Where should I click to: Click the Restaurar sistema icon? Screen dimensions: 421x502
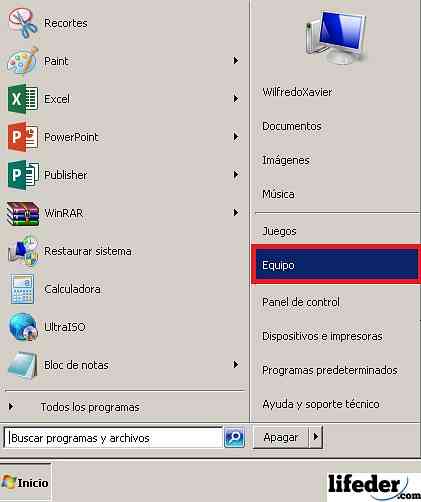click(x=23, y=251)
